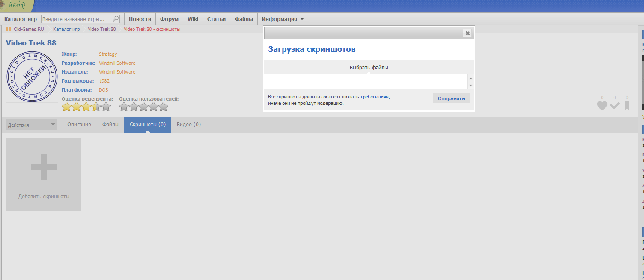Open developer Windmill Software link

(117, 63)
